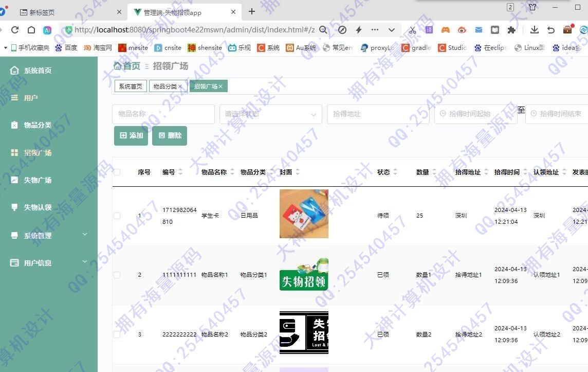The width and height of the screenshot is (588, 372).
Task: Click the 添加 button
Action: [131, 136]
